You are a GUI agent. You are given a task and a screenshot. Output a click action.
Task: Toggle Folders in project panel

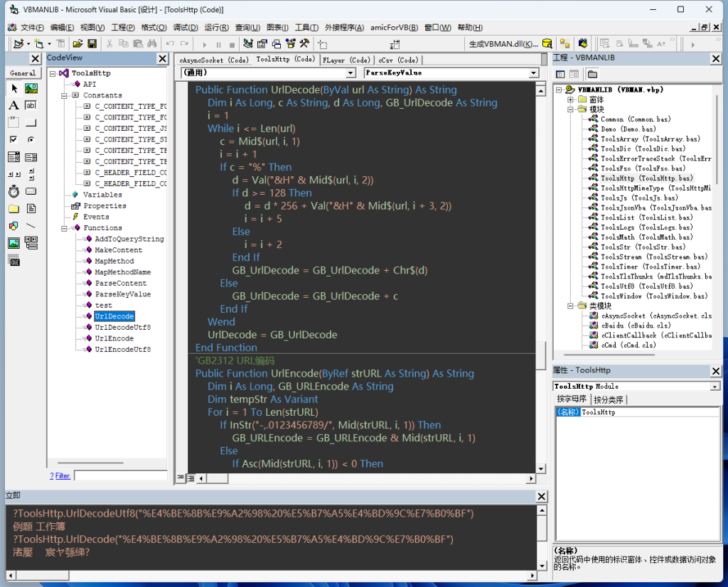pos(592,74)
